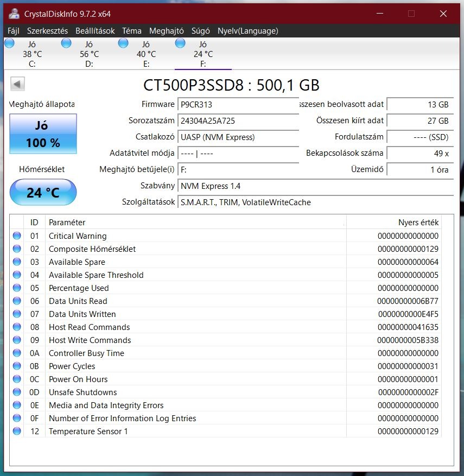Click raw value 000000000002F
This screenshot has height=476, width=464.
[x=408, y=392]
